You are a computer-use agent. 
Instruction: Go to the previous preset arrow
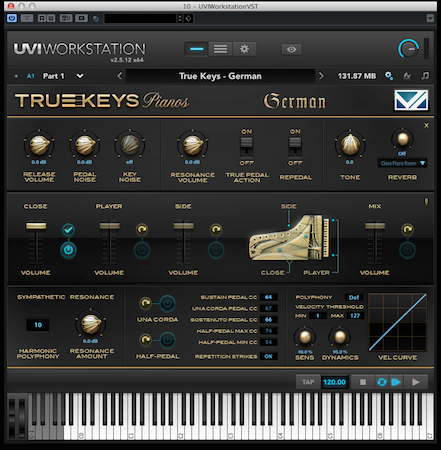pos(120,76)
